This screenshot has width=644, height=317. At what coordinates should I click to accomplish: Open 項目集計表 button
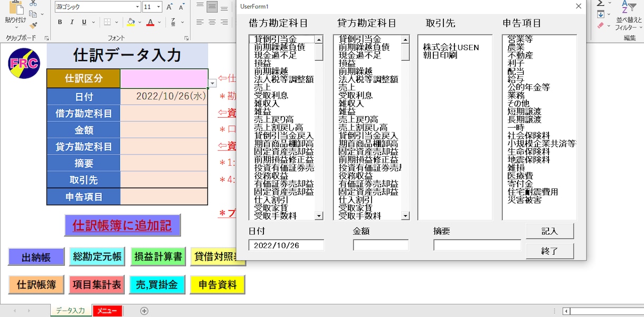pos(97,285)
